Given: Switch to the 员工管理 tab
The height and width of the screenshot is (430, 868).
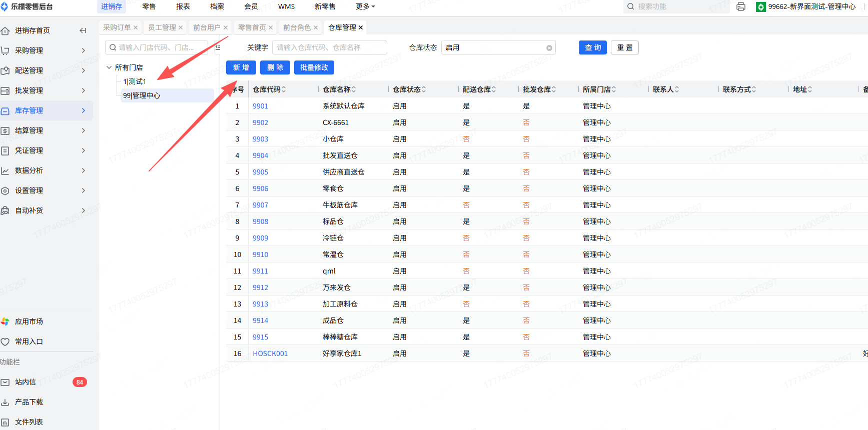Looking at the screenshot, I should (162, 27).
